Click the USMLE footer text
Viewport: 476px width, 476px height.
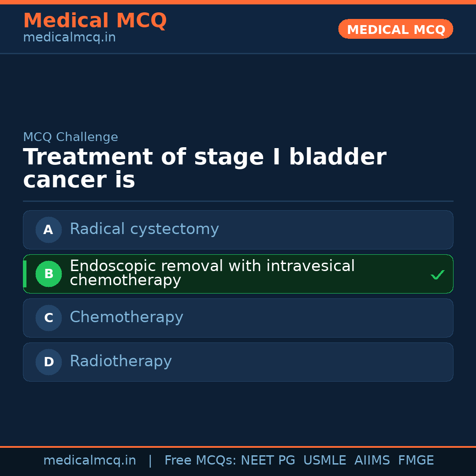(x=324, y=461)
